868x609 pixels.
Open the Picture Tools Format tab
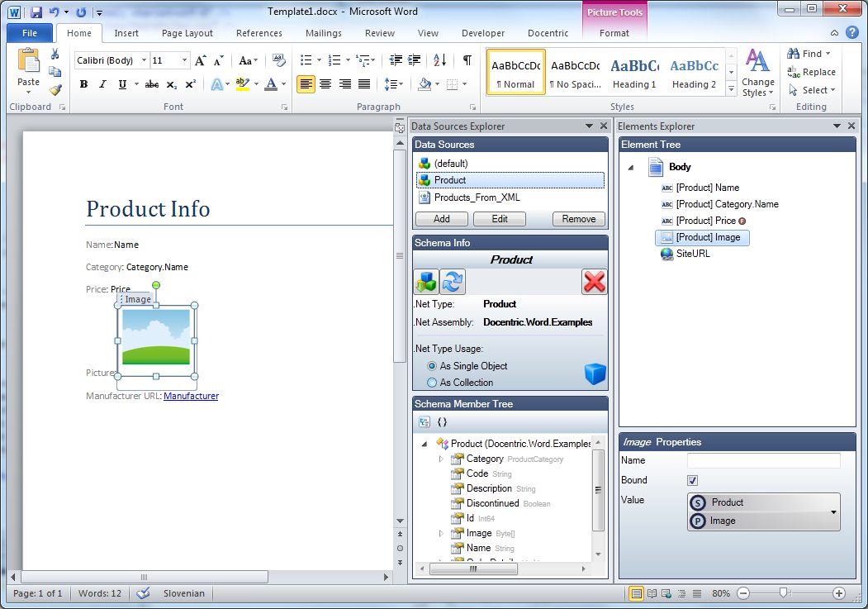[614, 33]
